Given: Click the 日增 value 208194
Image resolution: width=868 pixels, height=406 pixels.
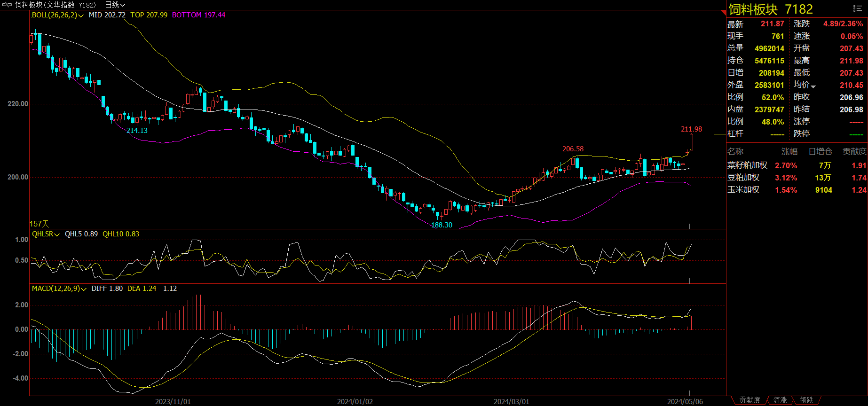Looking at the screenshot, I should [772, 73].
